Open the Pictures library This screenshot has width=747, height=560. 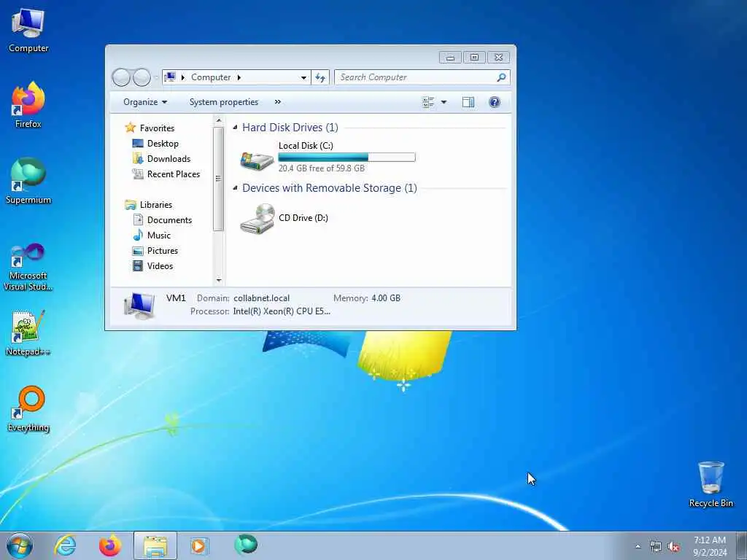click(x=155, y=251)
